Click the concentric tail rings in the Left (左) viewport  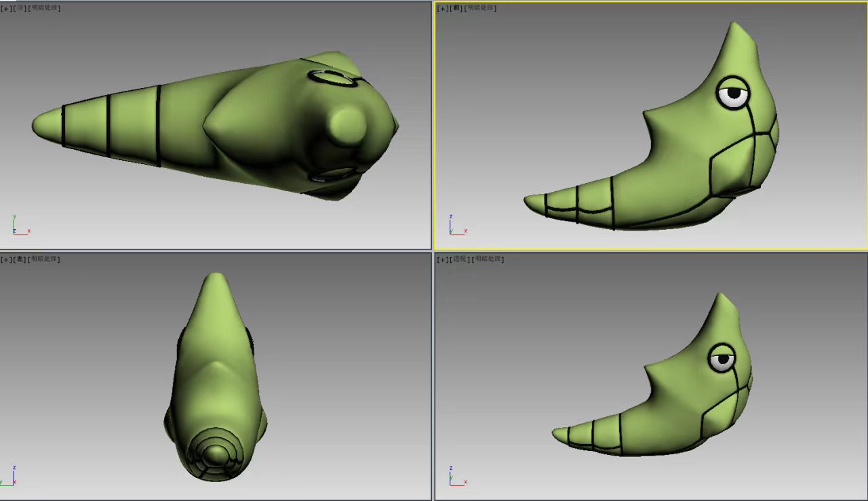pos(215,453)
